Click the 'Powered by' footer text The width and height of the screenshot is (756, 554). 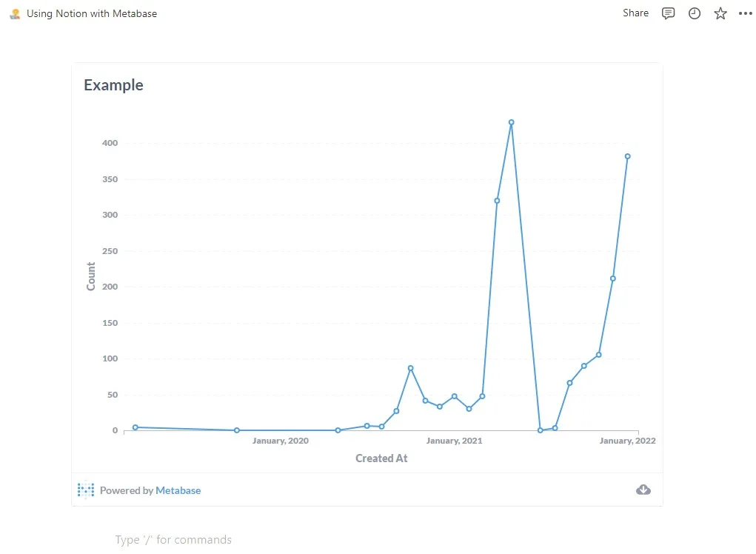coord(127,490)
